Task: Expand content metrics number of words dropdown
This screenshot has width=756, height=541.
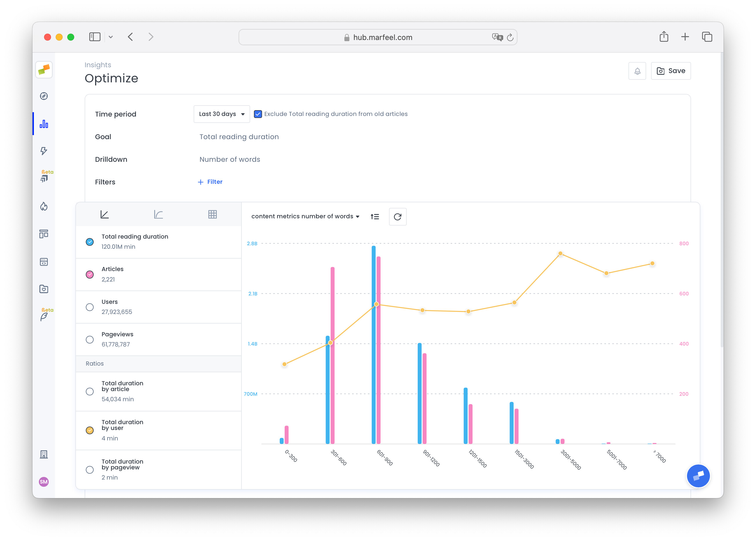Action: click(x=305, y=217)
